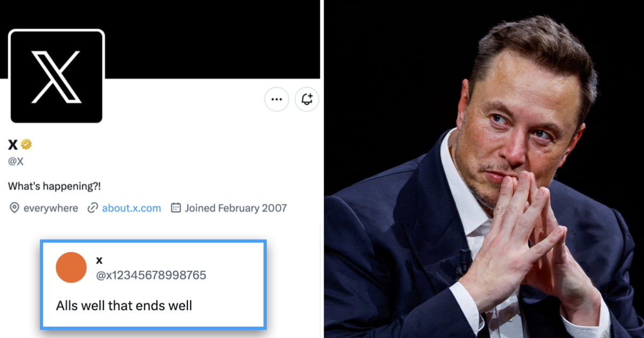Click the gold verified checkmark badge
Image resolution: width=644 pixels, height=338 pixels.
[26, 144]
